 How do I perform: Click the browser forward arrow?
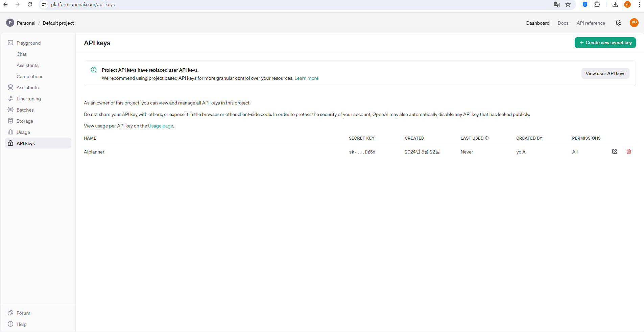coord(18,4)
